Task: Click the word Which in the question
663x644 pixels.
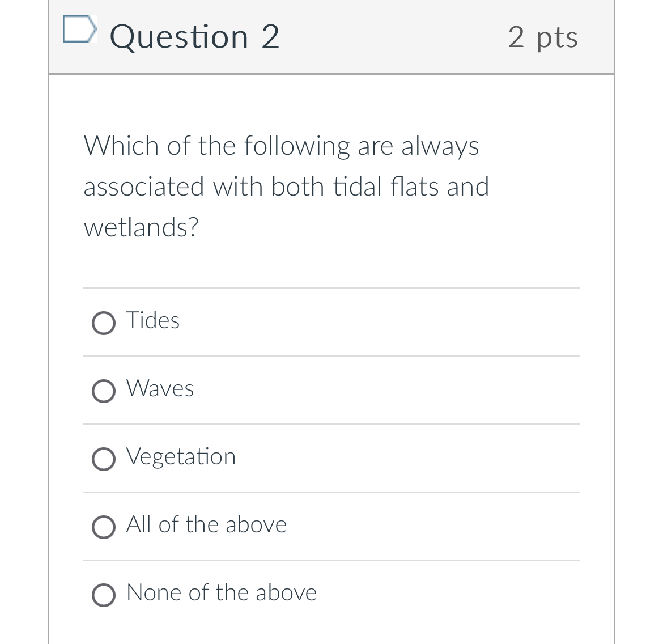Action: [121, 146]
